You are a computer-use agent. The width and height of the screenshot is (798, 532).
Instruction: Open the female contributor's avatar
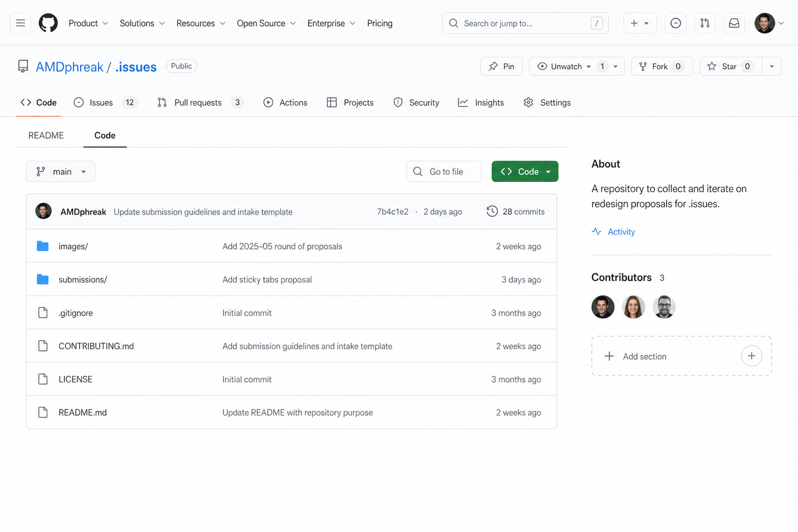pos(633,307)
